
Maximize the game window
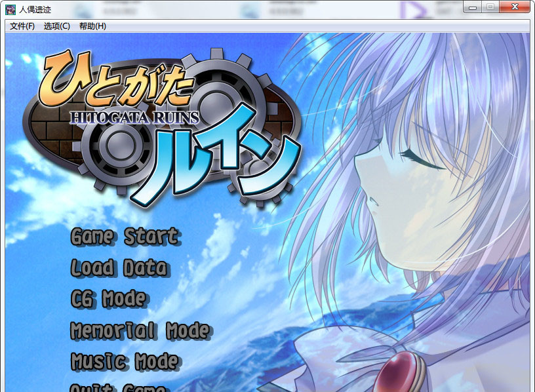(x=490, y=7)
